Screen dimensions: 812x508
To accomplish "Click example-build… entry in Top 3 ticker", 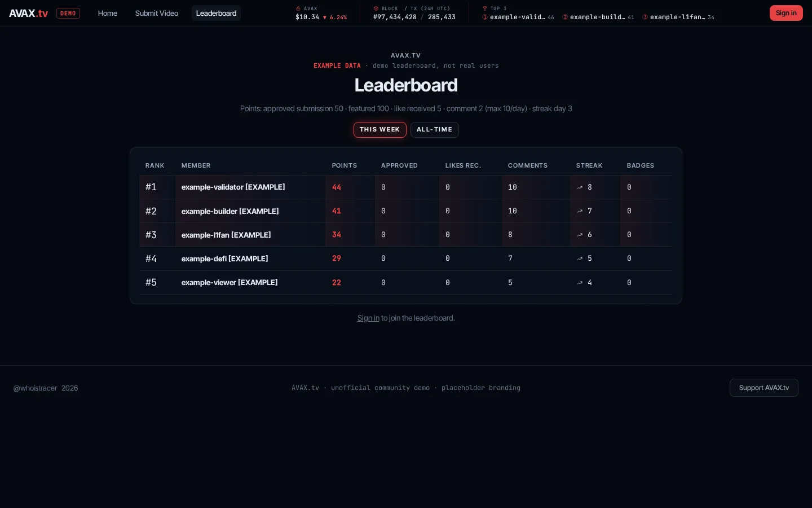I will click(x=598, y=17).
